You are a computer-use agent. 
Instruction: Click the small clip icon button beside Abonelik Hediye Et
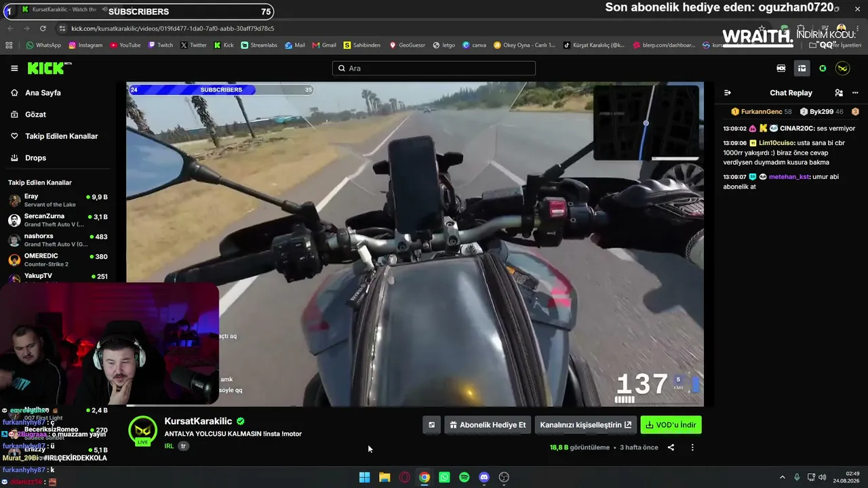(x=431, y=425)
